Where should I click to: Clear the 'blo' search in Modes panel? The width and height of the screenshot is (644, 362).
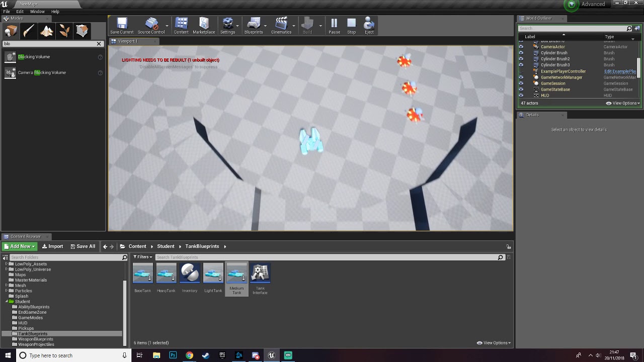click(99, 44)
